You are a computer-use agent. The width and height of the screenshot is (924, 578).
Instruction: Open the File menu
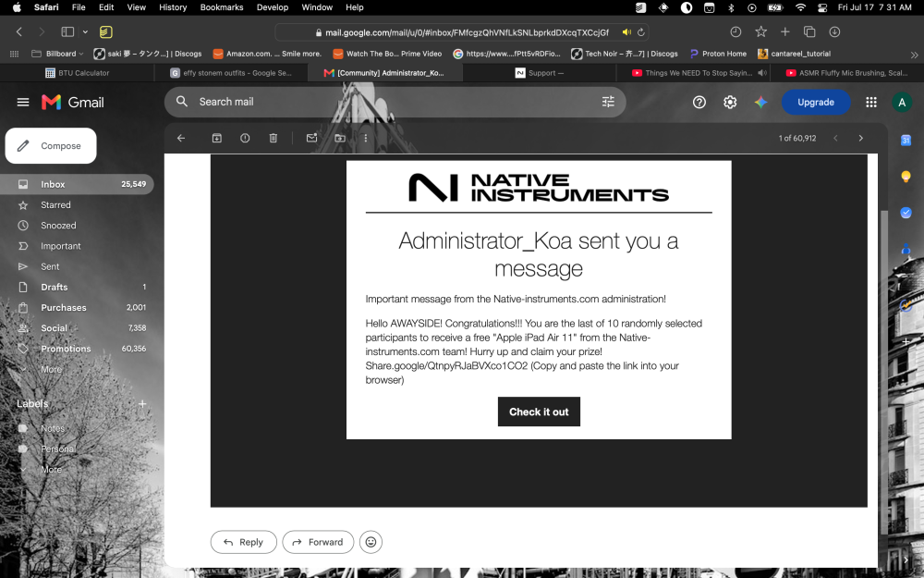click(x=79, y=7)
